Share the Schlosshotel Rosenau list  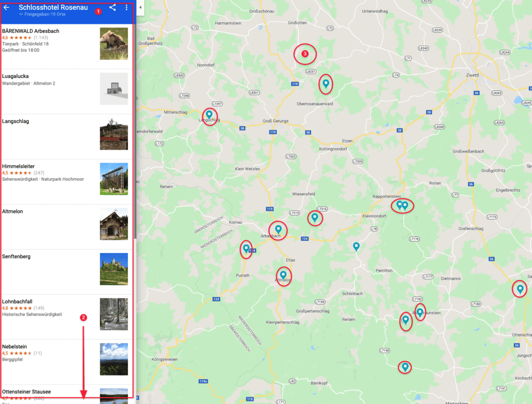point(113,7)
